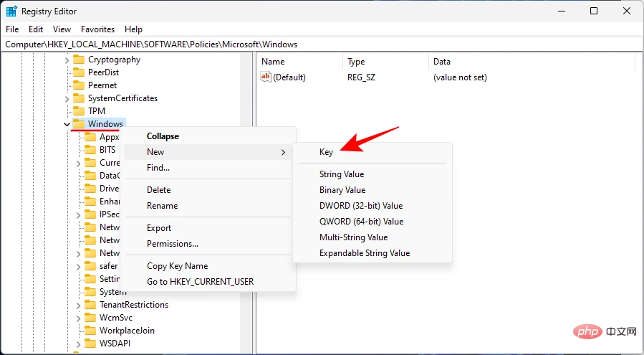Click the IPSec folder icon
Screen dimensions: 644x355
pos(90,214)
